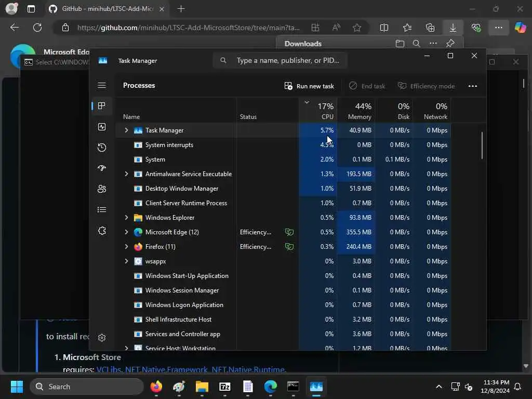
Task: Open App history page in sidebar
Action: 102,148
